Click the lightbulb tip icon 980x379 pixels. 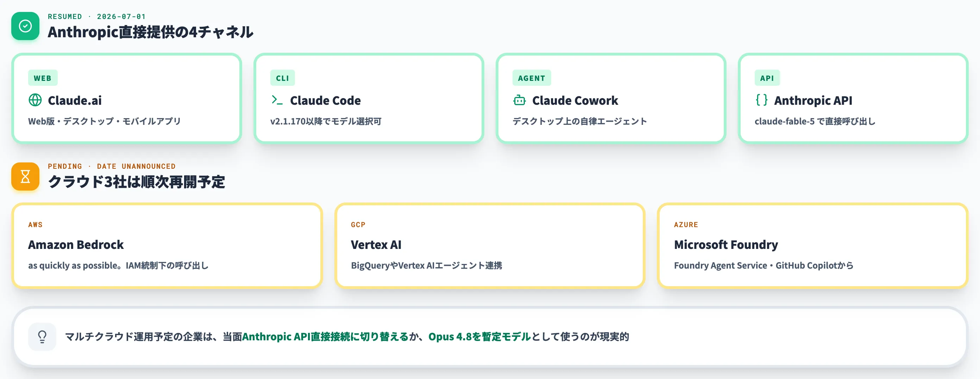click(x=42, y=336)
